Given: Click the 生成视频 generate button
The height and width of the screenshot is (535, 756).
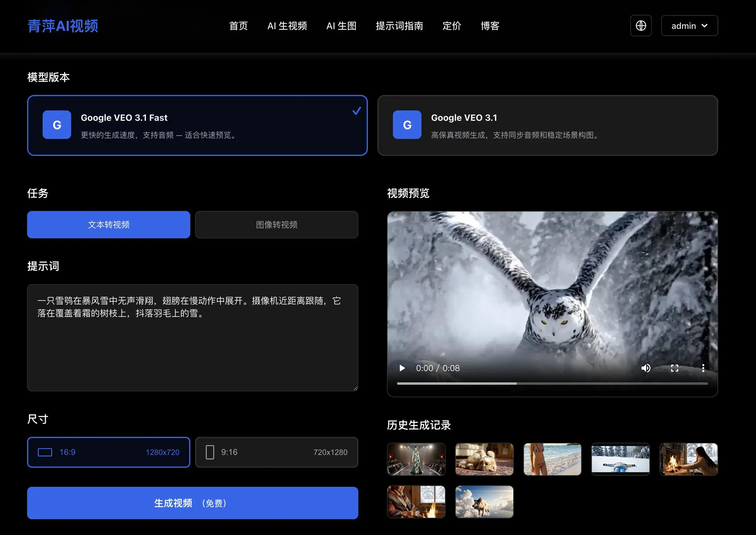Looking at the screenshot, I should [192, 503].
